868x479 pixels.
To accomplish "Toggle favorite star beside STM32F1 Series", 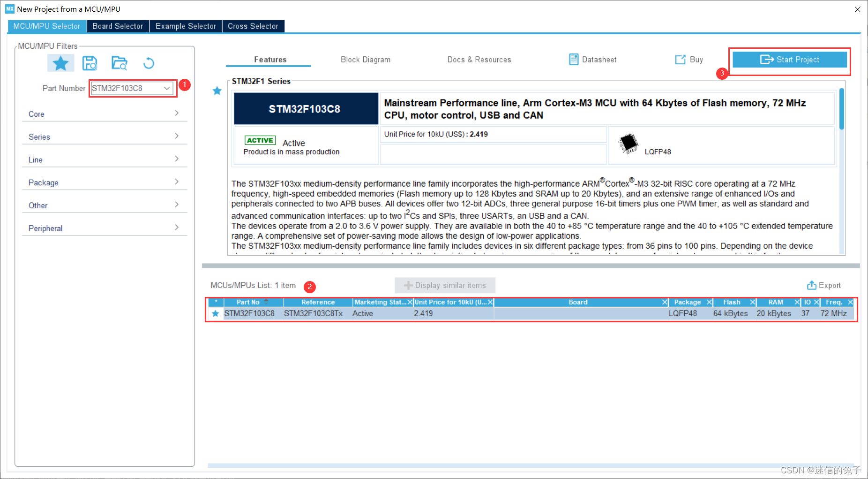I will 217,91.
